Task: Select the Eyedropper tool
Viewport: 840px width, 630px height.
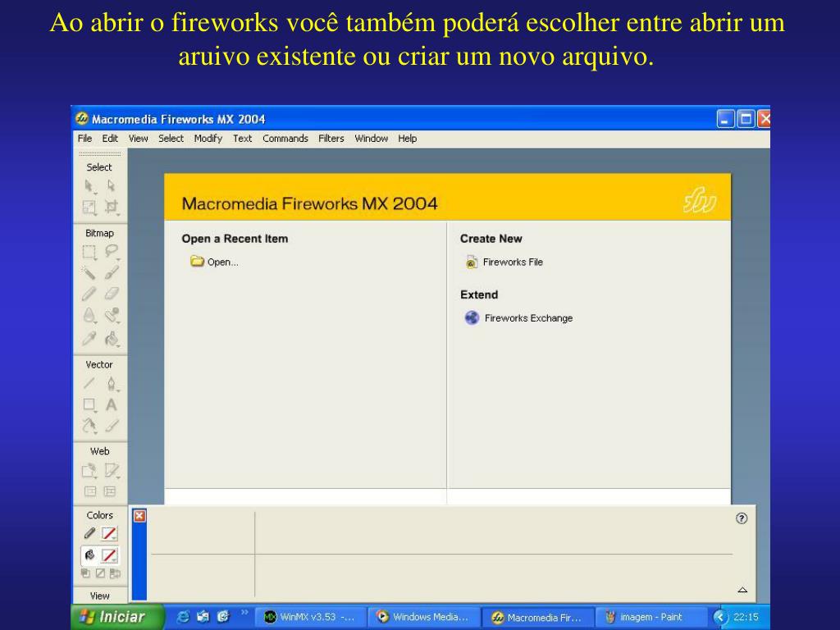Action: [x=89, y=339]
